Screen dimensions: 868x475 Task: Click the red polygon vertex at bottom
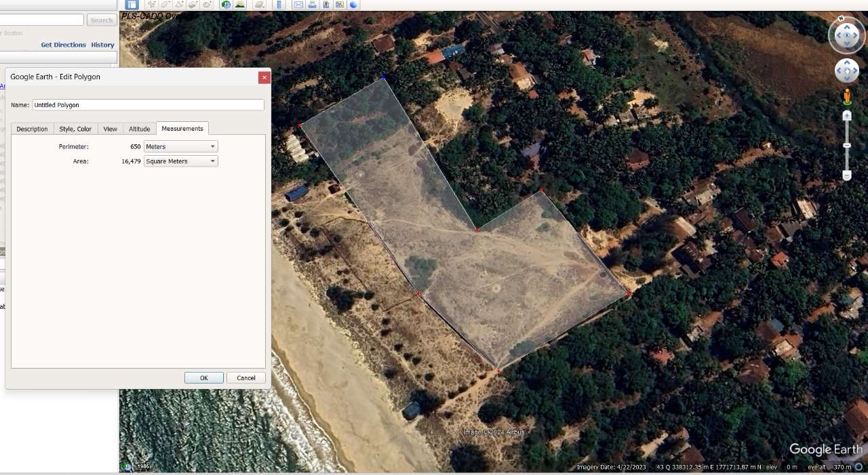(x=498, y=371)
